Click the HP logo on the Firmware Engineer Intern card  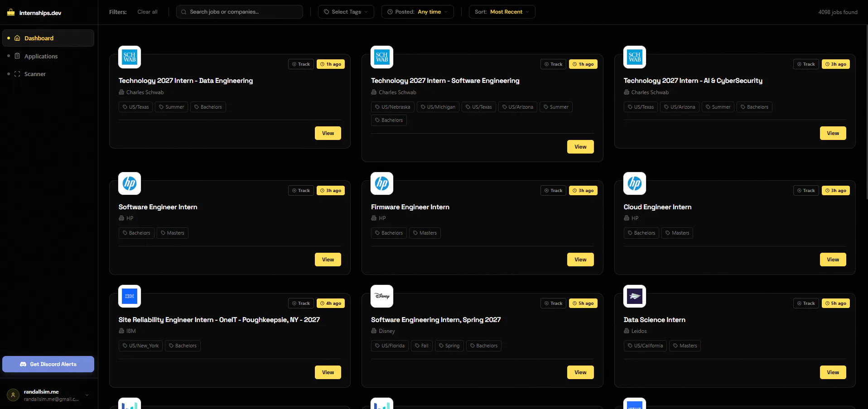coord(382,183)
